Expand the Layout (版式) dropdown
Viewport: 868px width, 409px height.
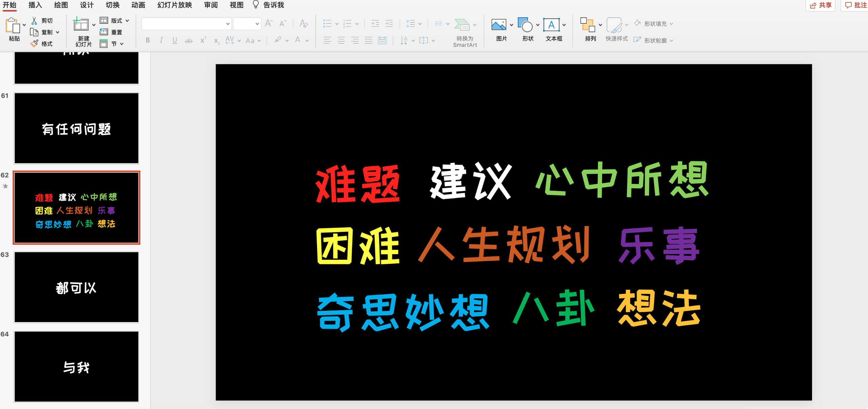coord(127,21)
